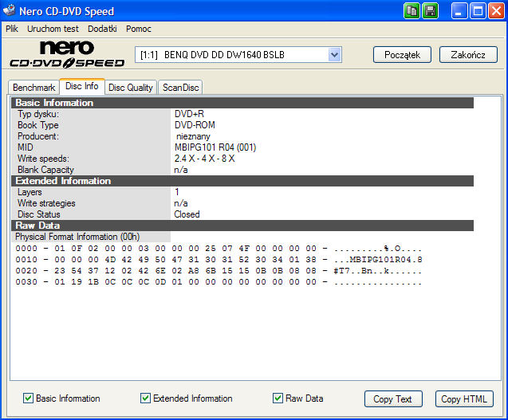Image resolution: width=508 pixels, height=420 pixels.
Task: Click the Raw Data section header
Action: click(x=242, y=226)
